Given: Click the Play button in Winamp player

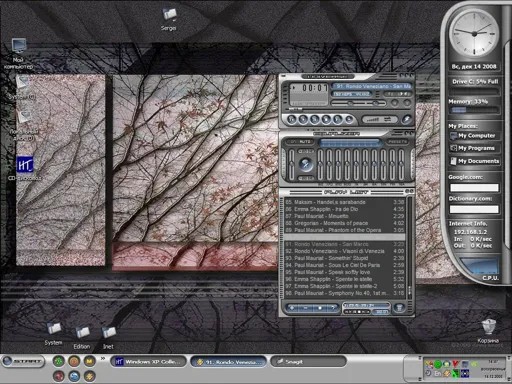Looking at the screenshot, I should [x=303, y=119].
